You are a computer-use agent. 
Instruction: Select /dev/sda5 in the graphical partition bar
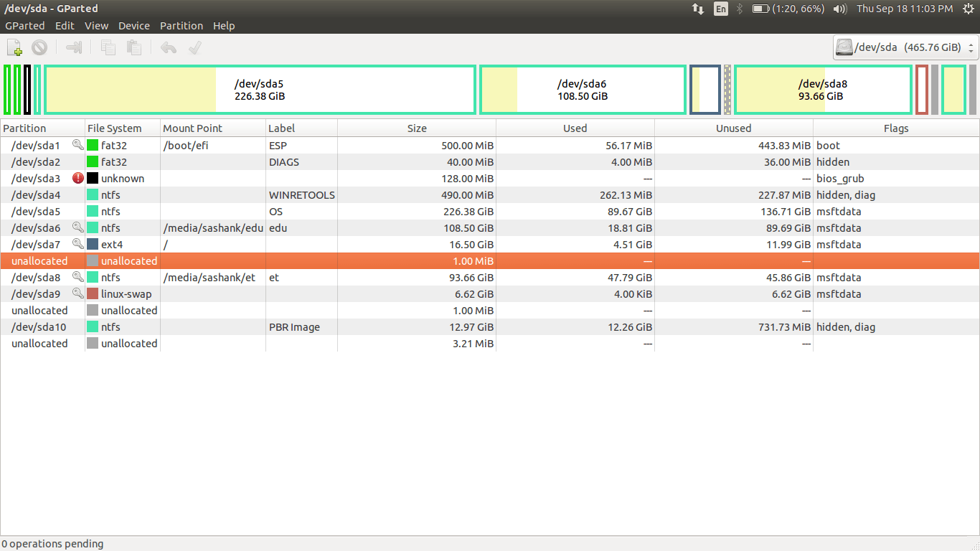[259, 89]
